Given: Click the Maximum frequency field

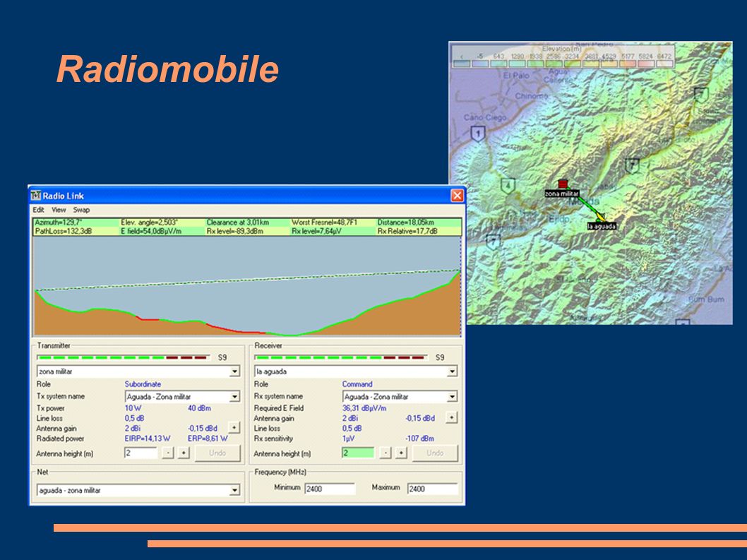Looking at the screenshot, I should tap(433, 489).
